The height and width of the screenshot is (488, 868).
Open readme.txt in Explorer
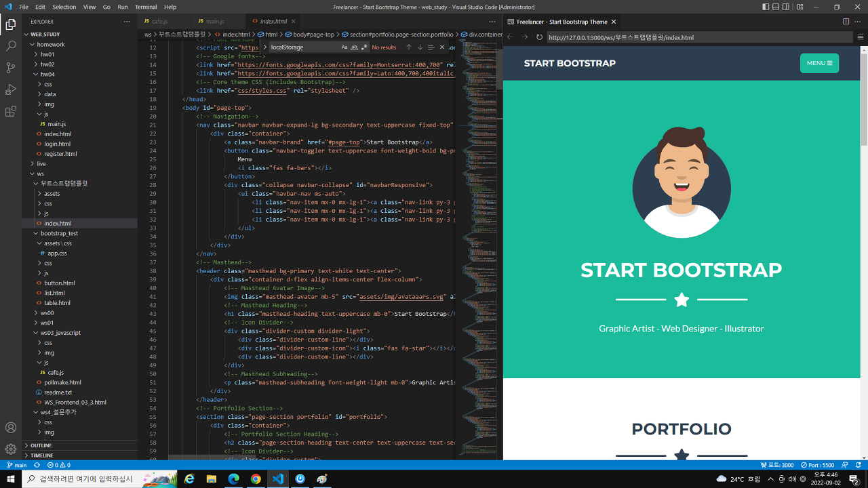click(x=58, y=392)
